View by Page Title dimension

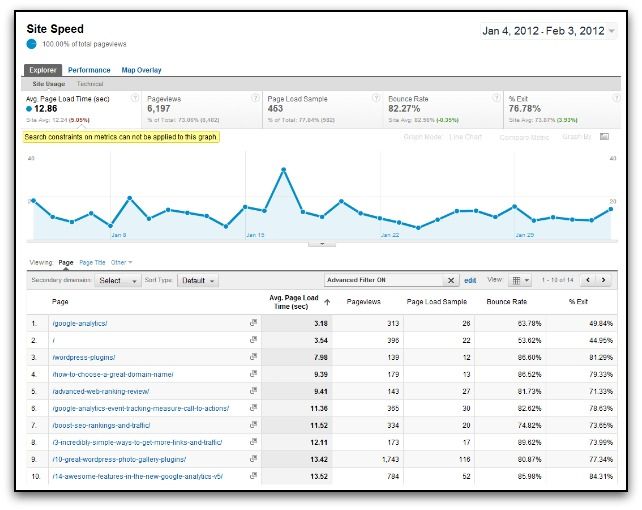click(92, 262)
